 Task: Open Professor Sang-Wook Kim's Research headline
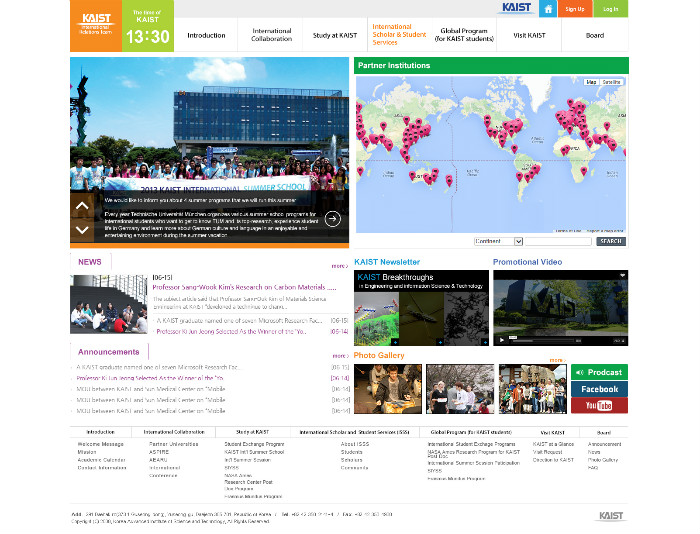[244, 287]
